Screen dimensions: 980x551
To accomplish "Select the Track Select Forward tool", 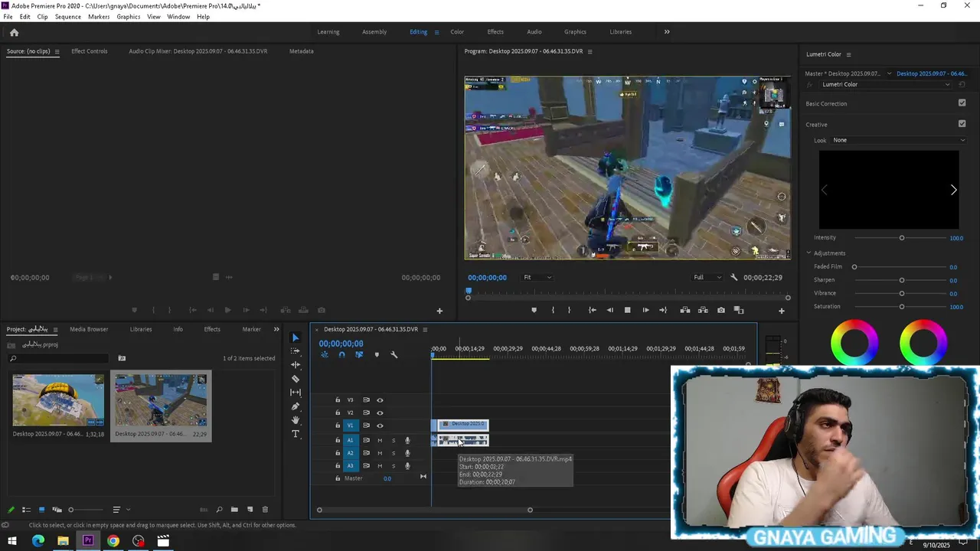I will (296, 350).
